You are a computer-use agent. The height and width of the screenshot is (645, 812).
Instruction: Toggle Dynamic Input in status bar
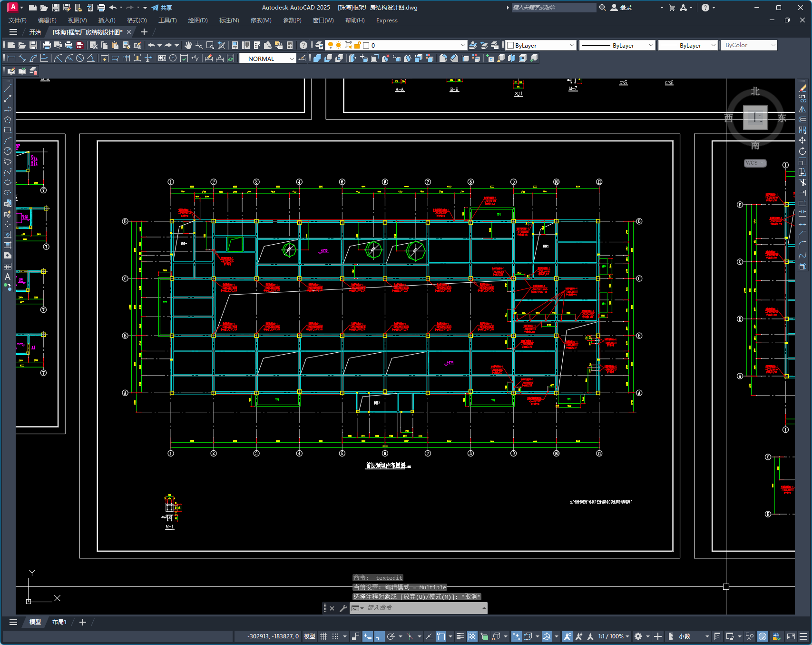tap(367, 636)
